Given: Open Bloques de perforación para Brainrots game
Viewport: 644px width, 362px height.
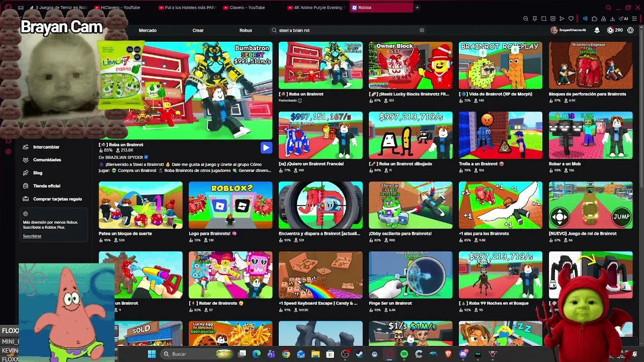Looking at the screenshot, I should tap(591, 65).
